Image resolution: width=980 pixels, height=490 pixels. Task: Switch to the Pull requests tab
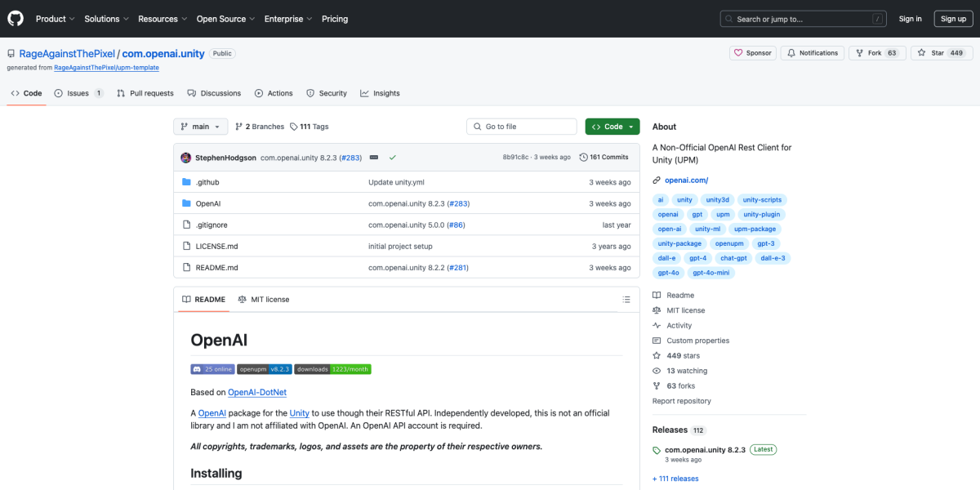(x=145, y=93)
